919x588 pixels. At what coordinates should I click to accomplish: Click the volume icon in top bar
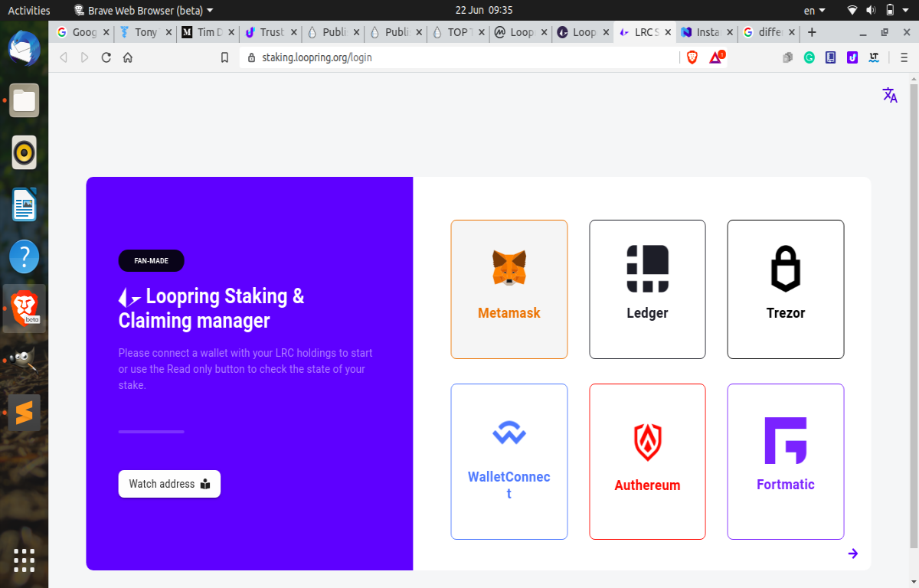tap(872, 10)
